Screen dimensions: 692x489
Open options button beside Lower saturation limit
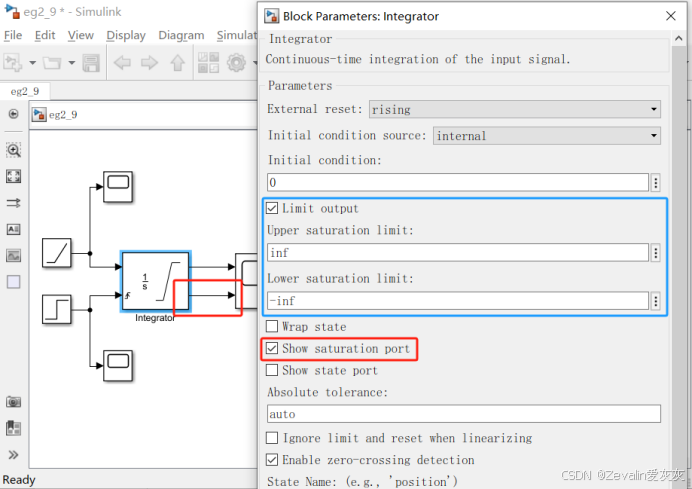656,301
